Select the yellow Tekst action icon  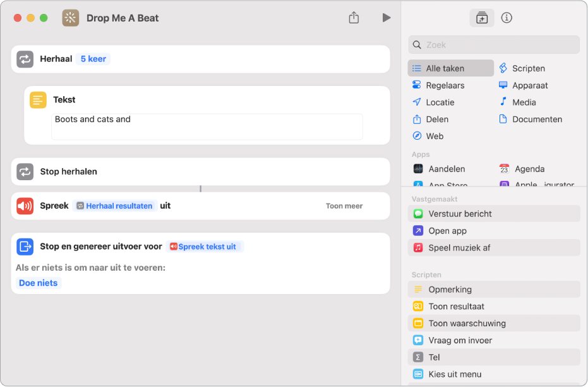coord(38,100)
